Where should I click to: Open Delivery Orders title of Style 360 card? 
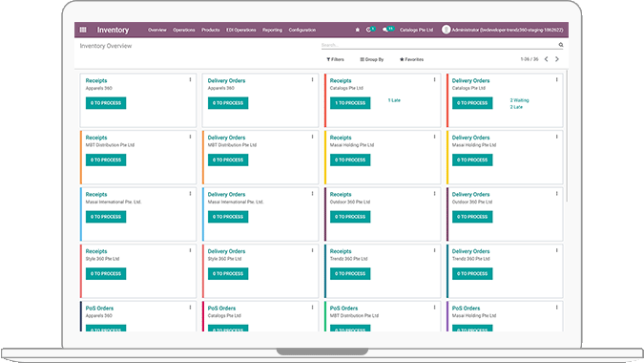click(x=226, y=251)
